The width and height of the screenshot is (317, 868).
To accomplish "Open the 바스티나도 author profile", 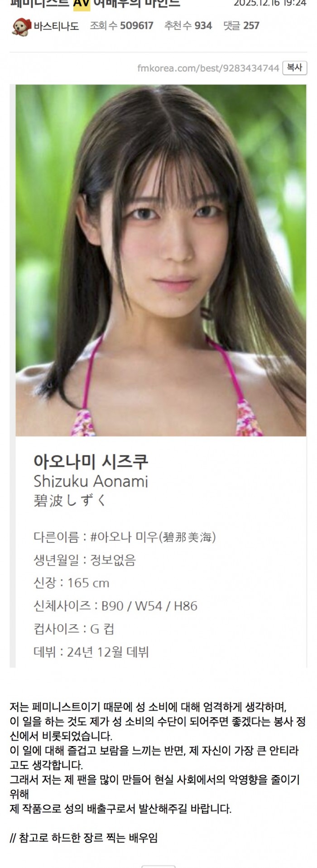I will [56, 26].
